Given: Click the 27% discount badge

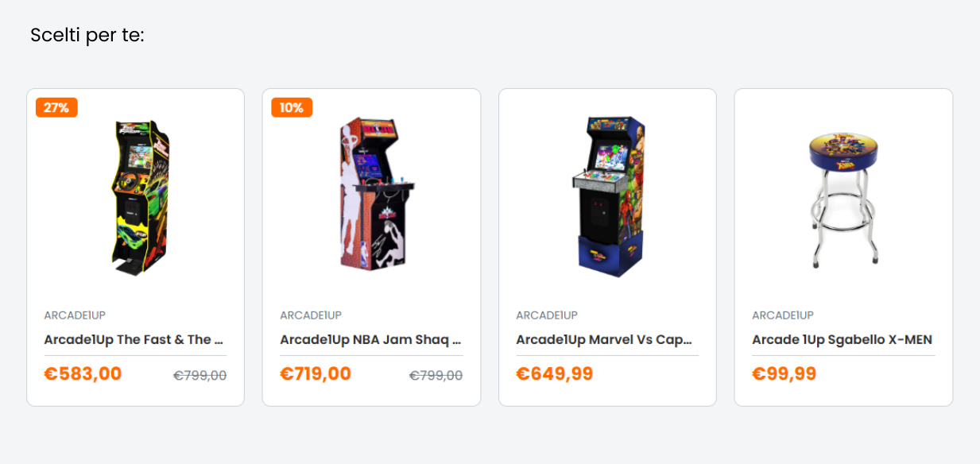Looking at the screenshot, I should [x=56, y=107].
